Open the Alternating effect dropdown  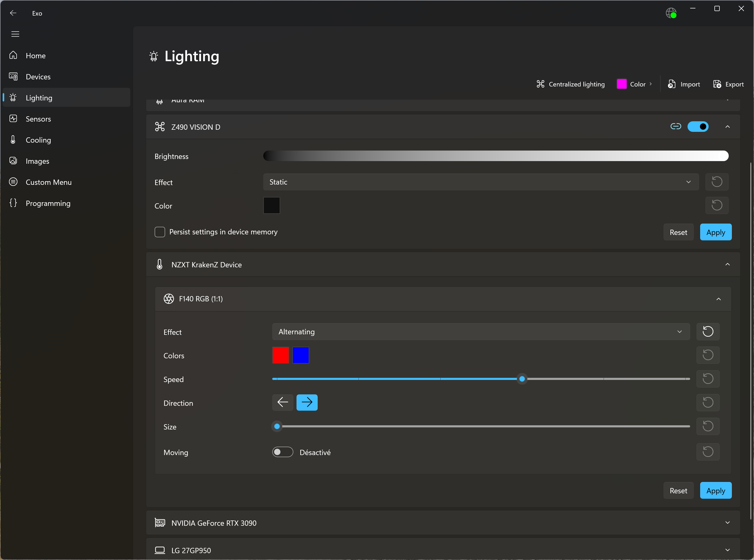pyautogui.click(x=480, y=331)
